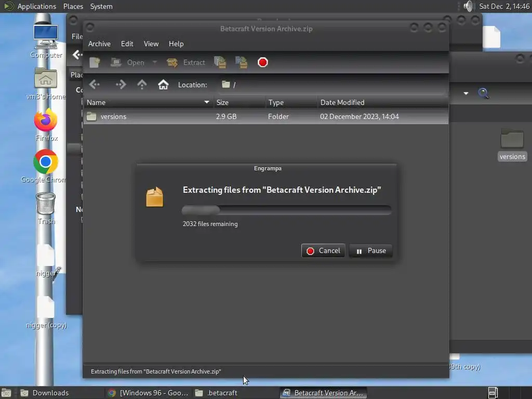The height and width of the screenshot is (399, 532).
Task: Go up one level with up arrow
Action: [142, 85]
